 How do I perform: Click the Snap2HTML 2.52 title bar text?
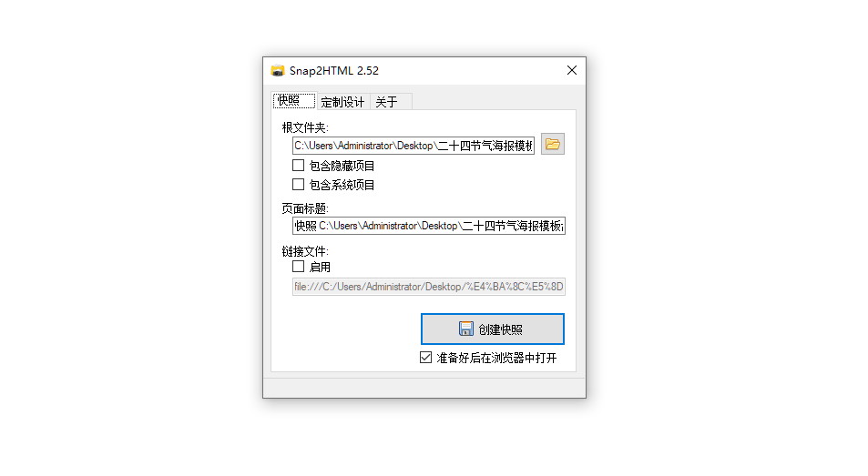click(334, 71)
